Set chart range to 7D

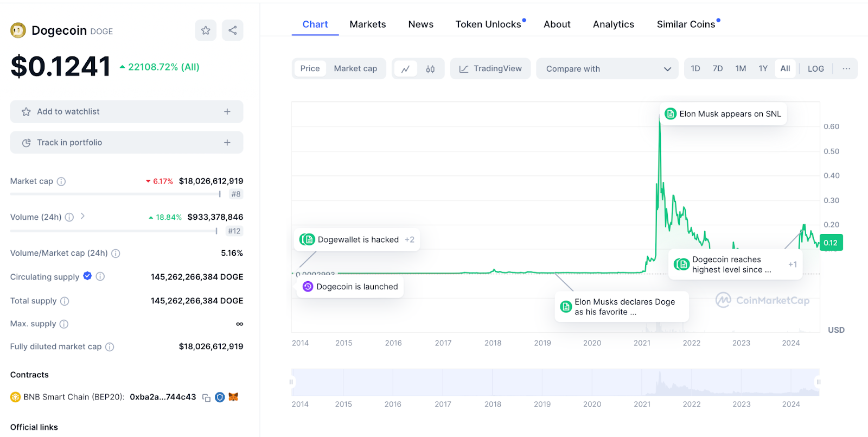tap(718, 68)
